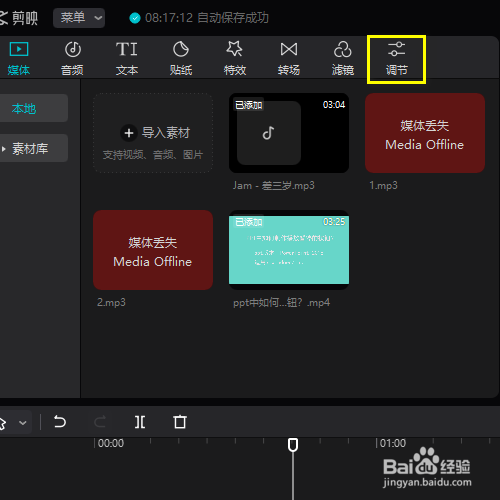The image size is (500, 500).
Task: Click the 自动保存成功 status text
Action: [233, 18]
